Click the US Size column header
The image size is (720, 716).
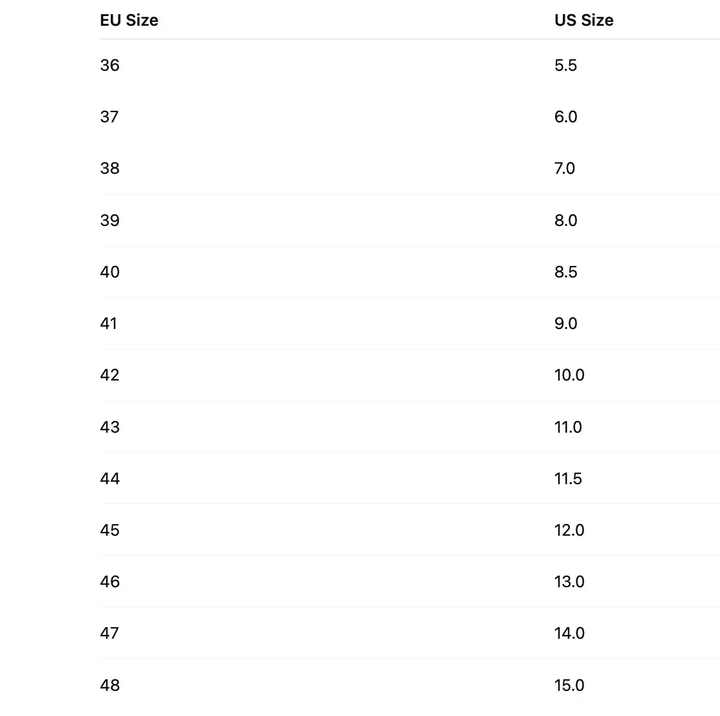584,20
